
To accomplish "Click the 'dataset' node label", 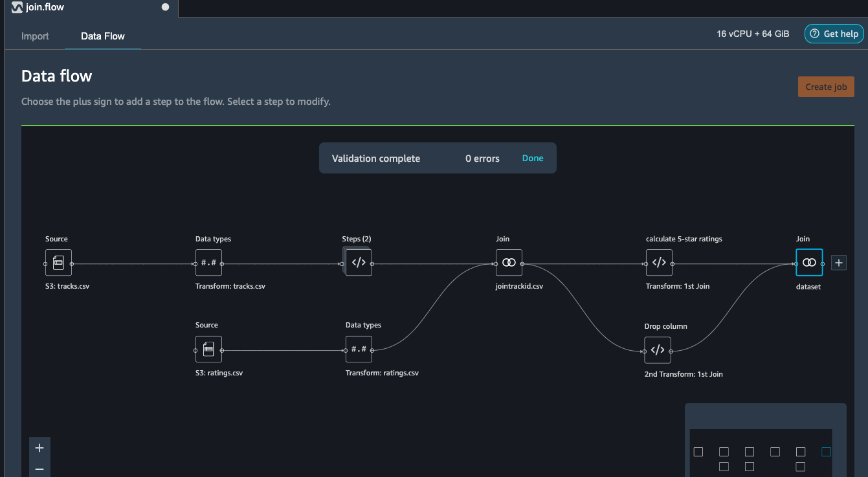I will pos(808,286).
